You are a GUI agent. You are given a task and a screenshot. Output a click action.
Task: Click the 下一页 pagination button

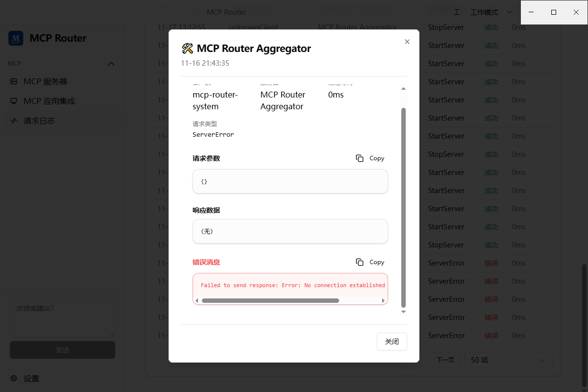(x=445, y=360)
